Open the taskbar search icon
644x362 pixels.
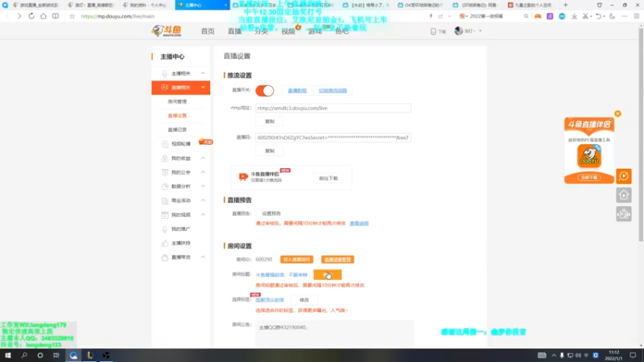24,355
